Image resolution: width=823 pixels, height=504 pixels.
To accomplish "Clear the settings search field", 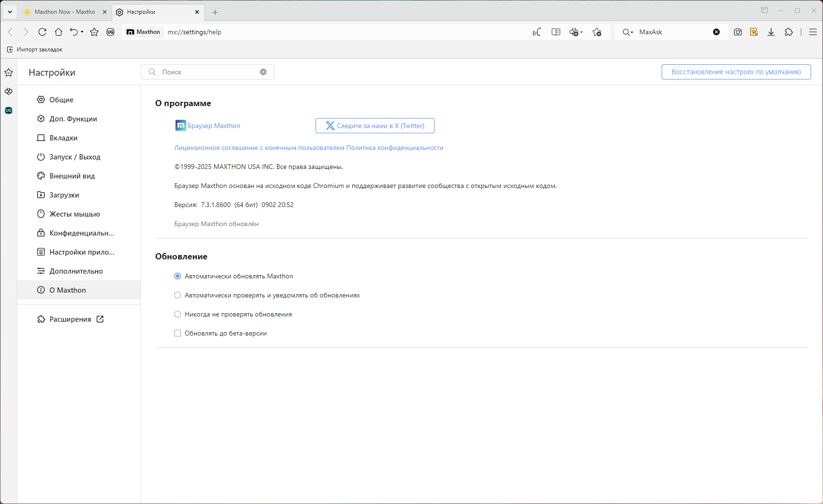I will (x=263, y=72).
